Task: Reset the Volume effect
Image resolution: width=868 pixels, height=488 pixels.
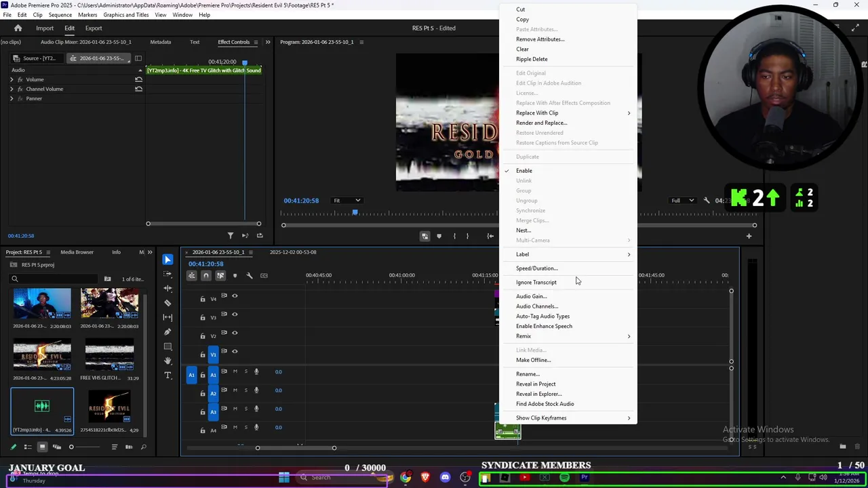Action: [138, 79]
